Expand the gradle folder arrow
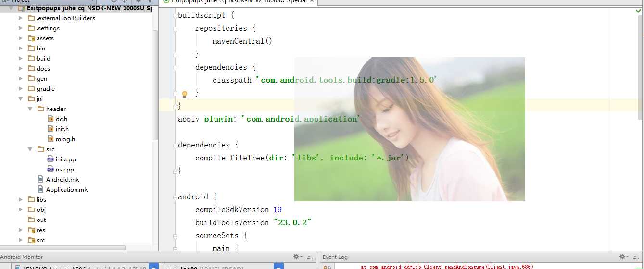This screenshot has width=644, height=269. tap(20, 88)
